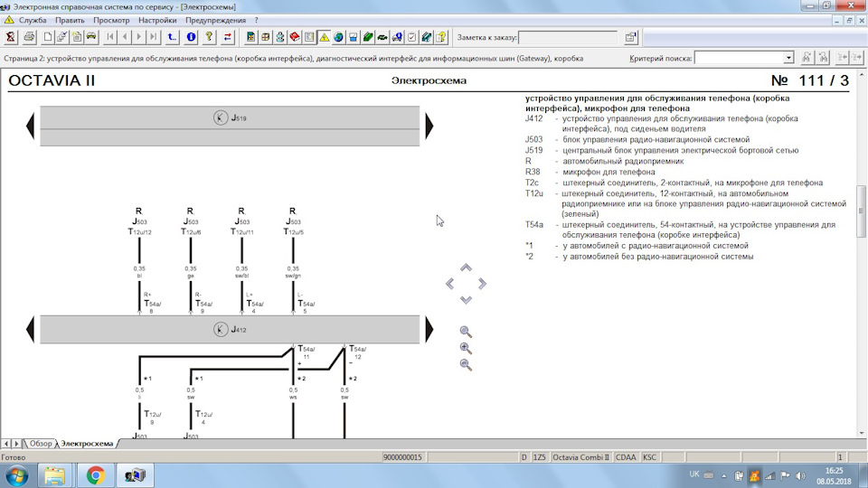The height and width of the screenshot is (488, 868).
Task: Open the Предупреждения menu
Action: (215, 21)
